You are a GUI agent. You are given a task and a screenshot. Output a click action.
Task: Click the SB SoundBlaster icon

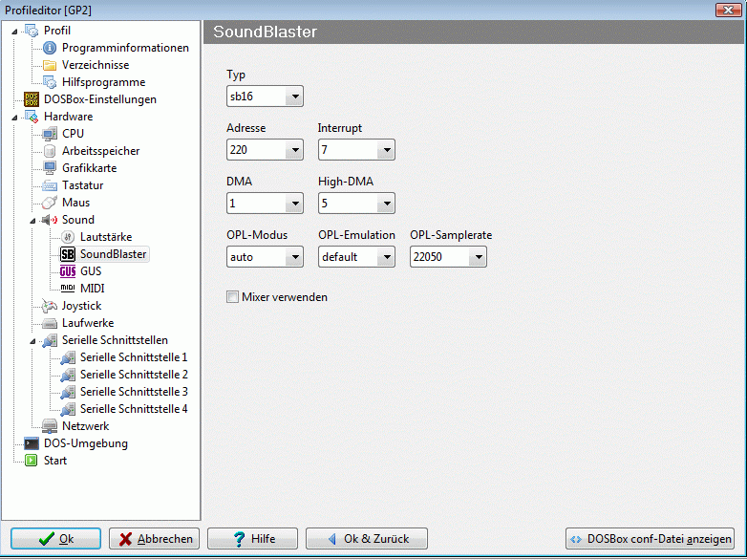[68, 254]
